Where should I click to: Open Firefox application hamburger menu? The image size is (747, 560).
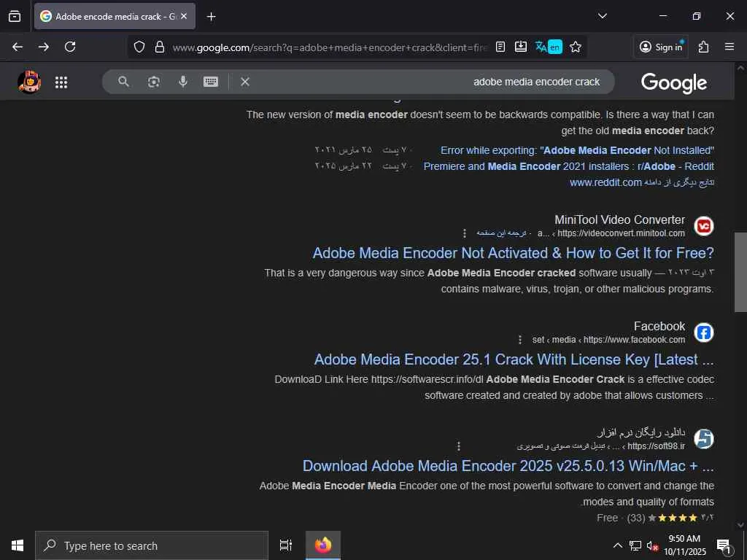(x=729, y=47)
